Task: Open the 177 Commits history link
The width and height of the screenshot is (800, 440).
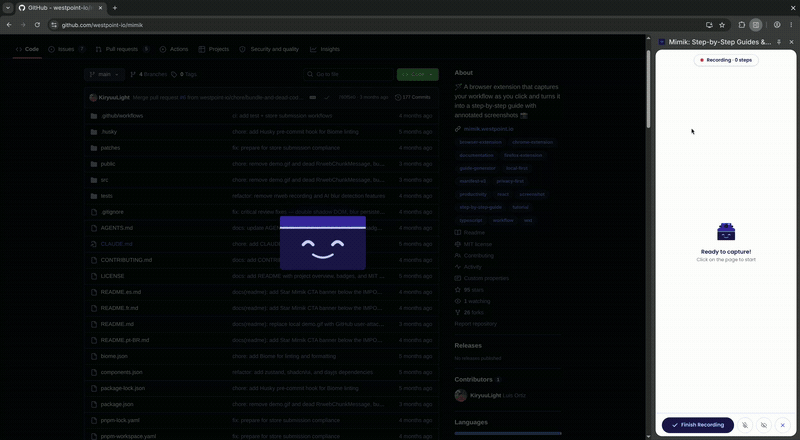Action: point(413,97)
